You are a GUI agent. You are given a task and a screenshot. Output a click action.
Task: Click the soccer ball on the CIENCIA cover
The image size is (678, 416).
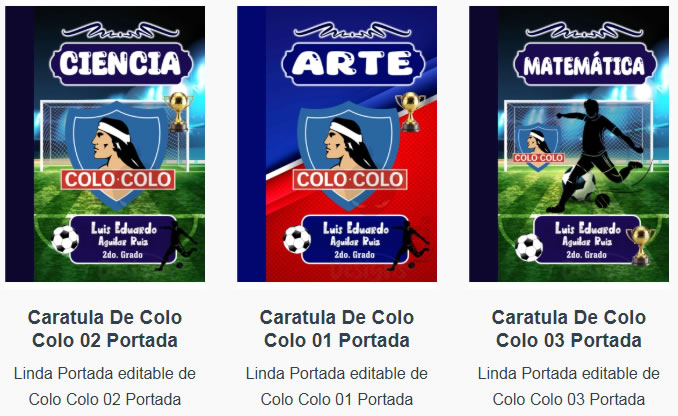point(65,239)
